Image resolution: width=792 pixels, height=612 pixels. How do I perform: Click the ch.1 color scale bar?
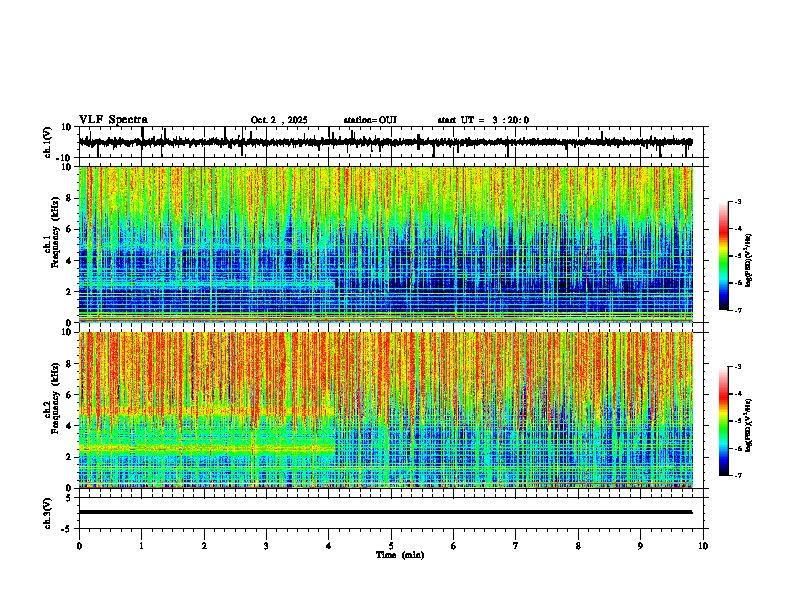coord(724,256)
